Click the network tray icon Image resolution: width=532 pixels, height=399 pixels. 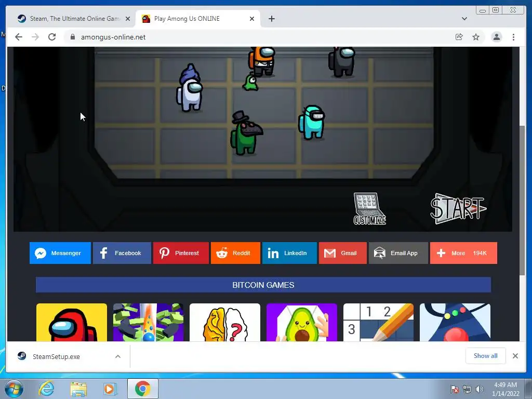coord(467,389)
